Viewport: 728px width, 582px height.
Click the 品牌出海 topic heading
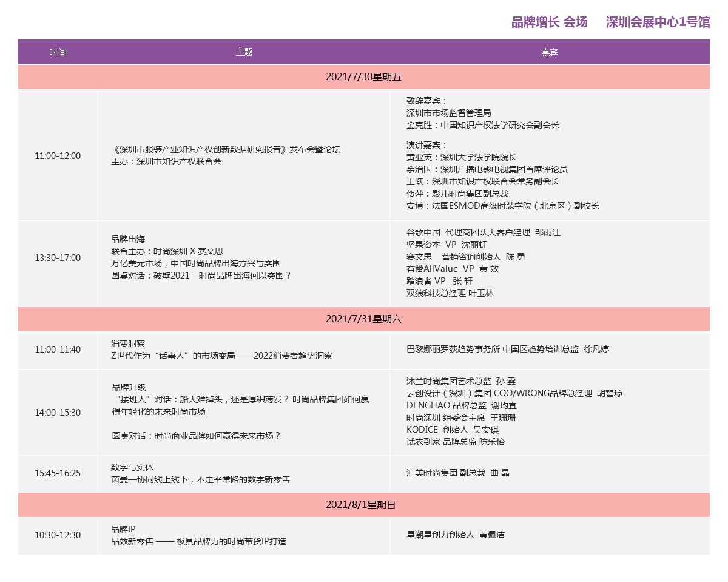(x=128, y=239)
